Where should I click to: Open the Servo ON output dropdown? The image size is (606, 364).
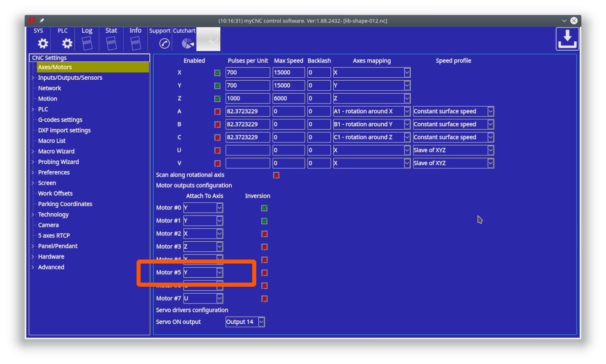(261, 322)
